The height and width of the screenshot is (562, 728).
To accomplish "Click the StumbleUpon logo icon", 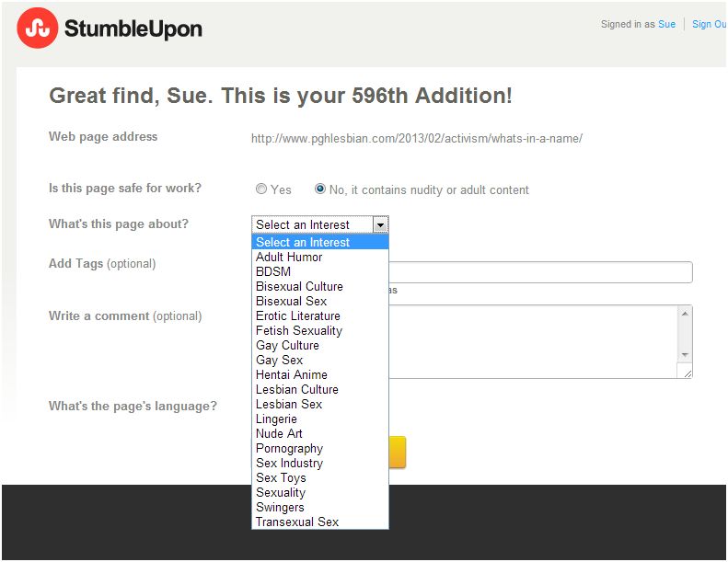I will 38,29.
